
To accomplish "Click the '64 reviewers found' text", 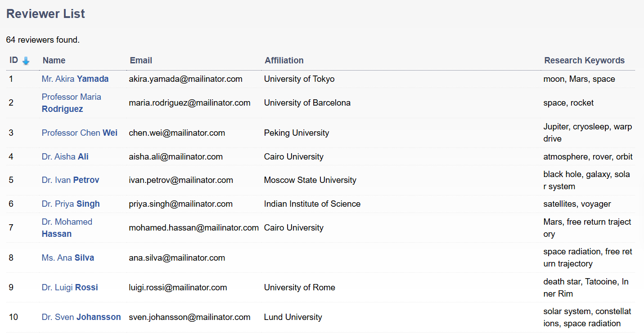I will pyautogui.click(x=43, y=40).
